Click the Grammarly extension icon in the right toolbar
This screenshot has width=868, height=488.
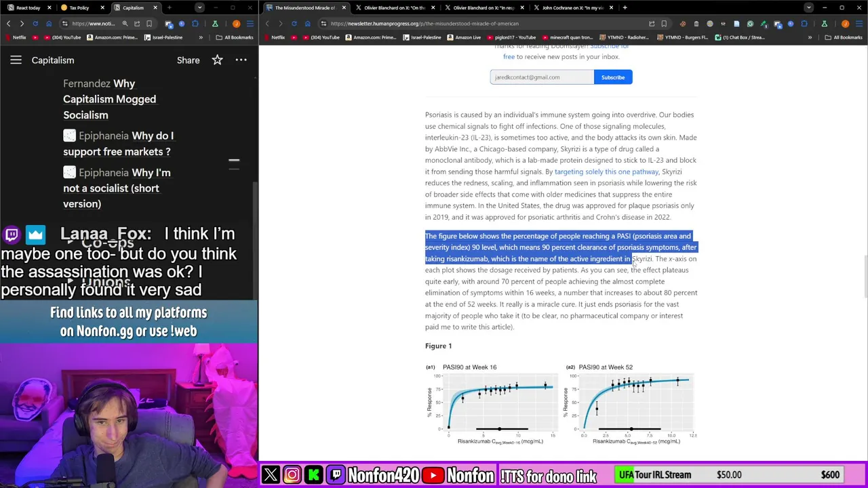[750, 24]
